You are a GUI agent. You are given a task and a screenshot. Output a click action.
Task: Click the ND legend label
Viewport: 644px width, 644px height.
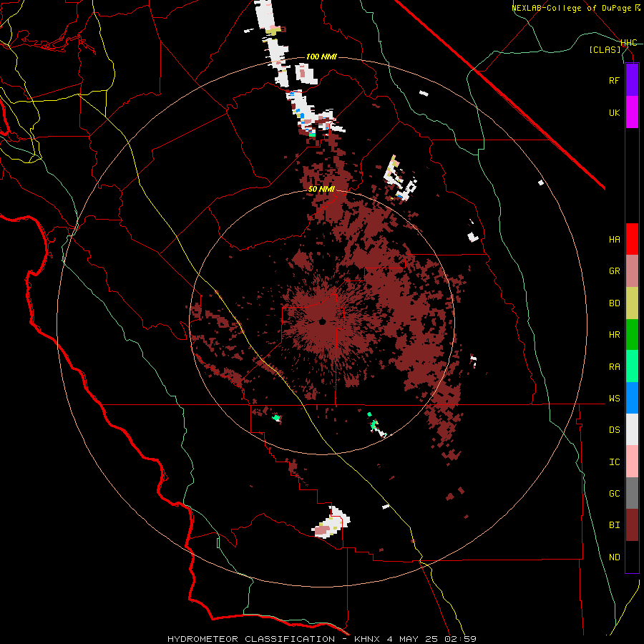(614, 557)
